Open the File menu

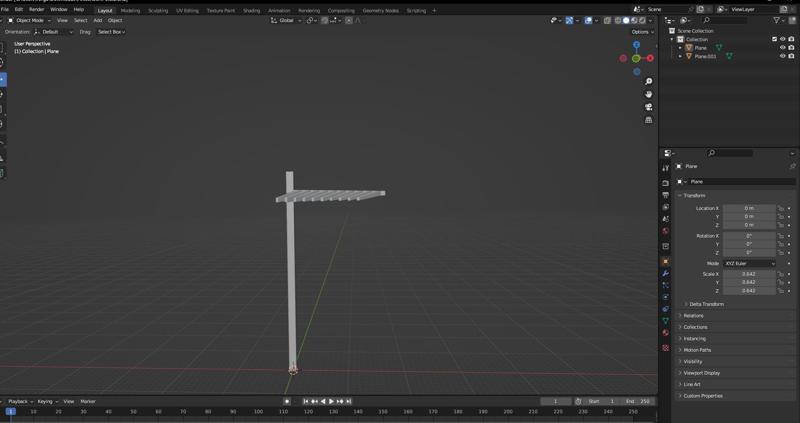click(x=5, y=10)
